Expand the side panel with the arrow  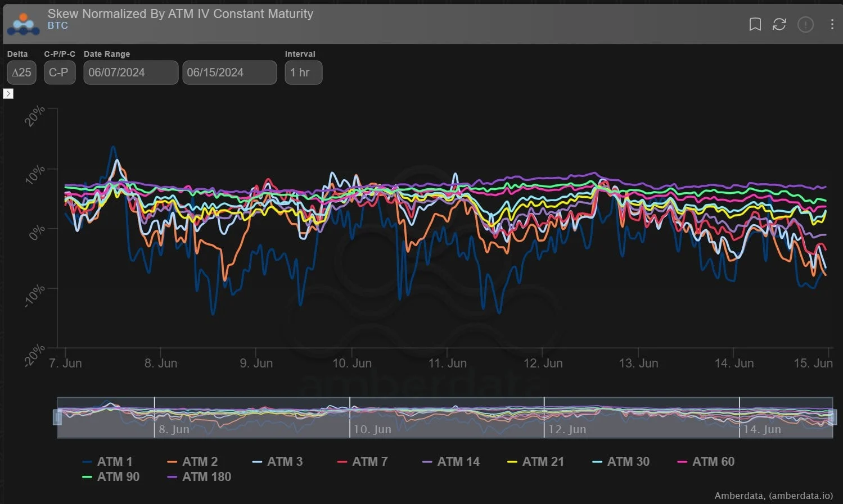click(x=8, y=93)
